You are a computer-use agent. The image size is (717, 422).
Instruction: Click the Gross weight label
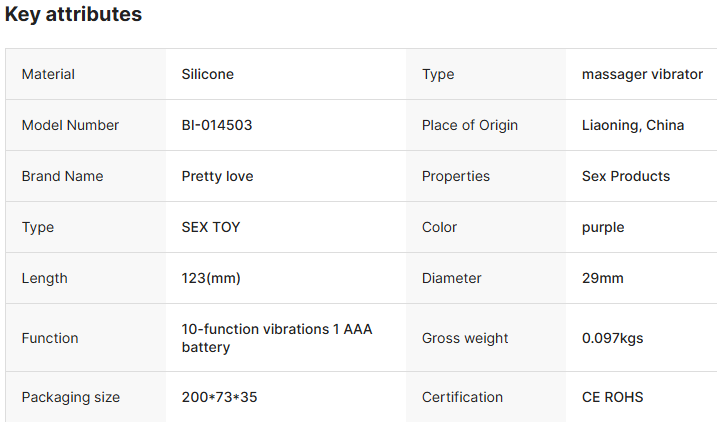coord(465,338)
